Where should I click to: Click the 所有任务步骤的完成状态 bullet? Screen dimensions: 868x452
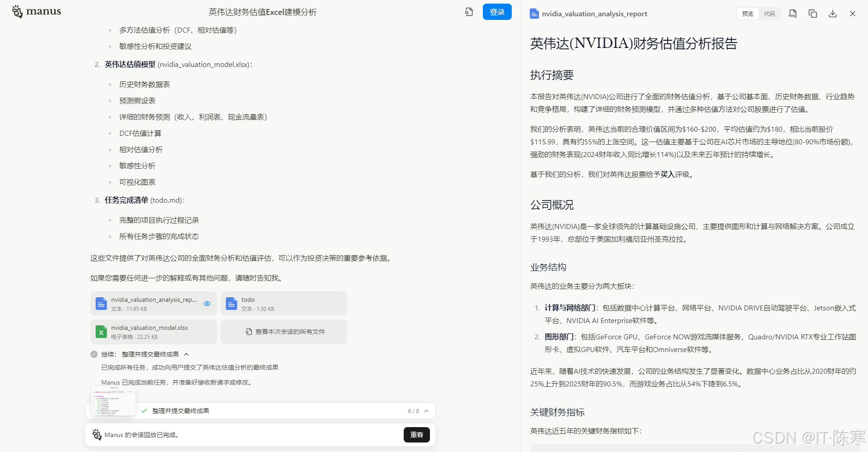click(x=159, y=237)
